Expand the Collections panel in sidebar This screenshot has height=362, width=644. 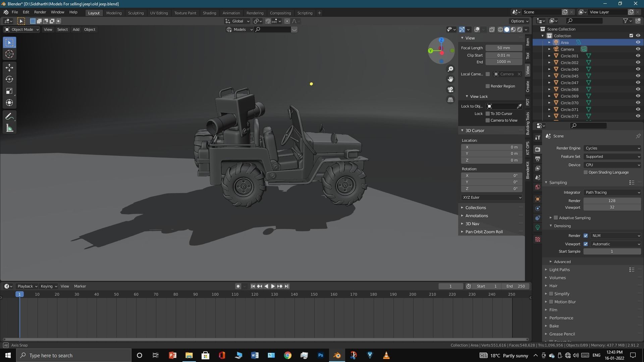[475, 207]
